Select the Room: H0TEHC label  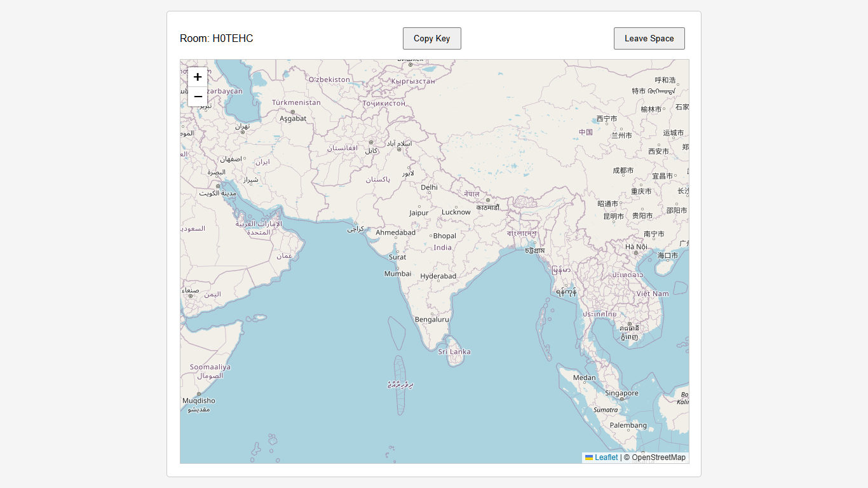tap(217, 38)
